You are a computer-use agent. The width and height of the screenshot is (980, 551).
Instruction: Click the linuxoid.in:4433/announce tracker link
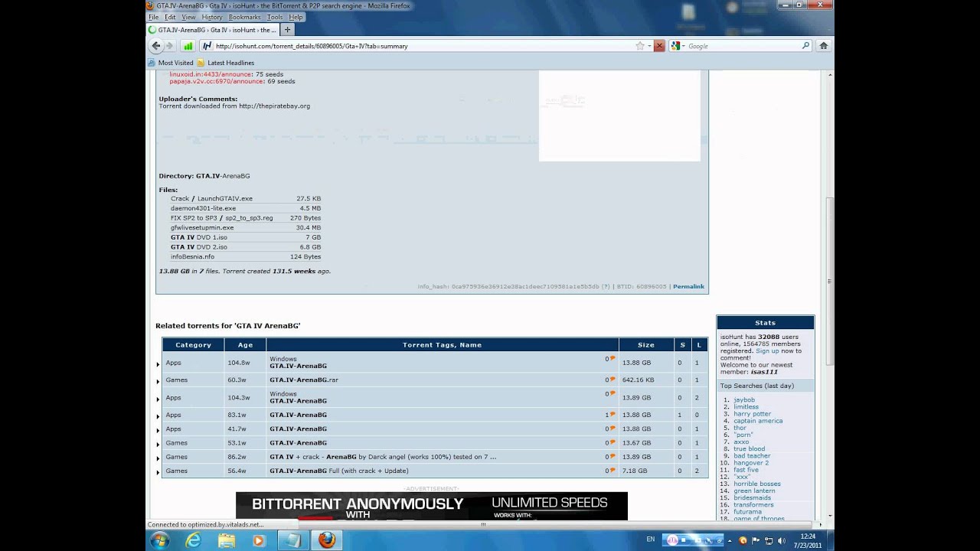(211, 74)
